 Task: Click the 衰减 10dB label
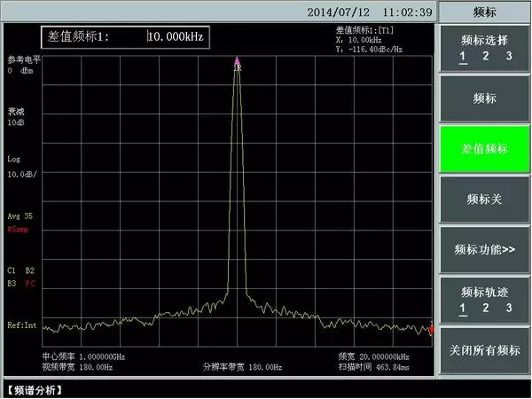coord(16,117)
